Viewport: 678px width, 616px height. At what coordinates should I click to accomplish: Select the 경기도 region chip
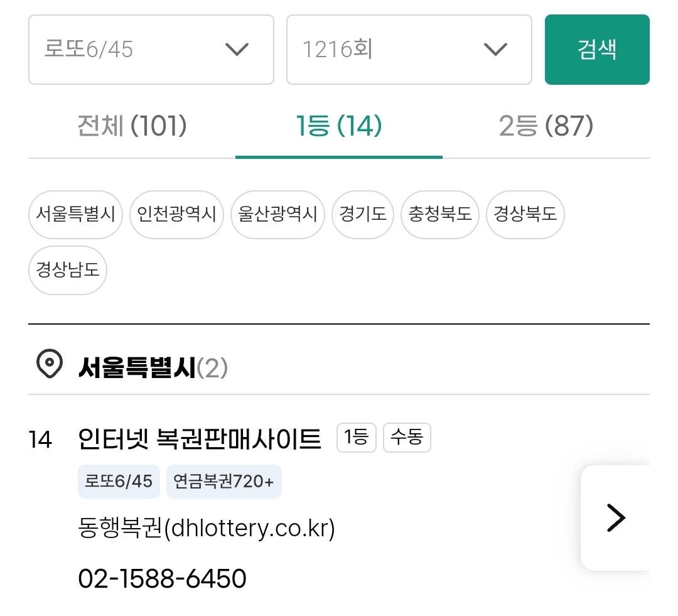pos(363,214)
